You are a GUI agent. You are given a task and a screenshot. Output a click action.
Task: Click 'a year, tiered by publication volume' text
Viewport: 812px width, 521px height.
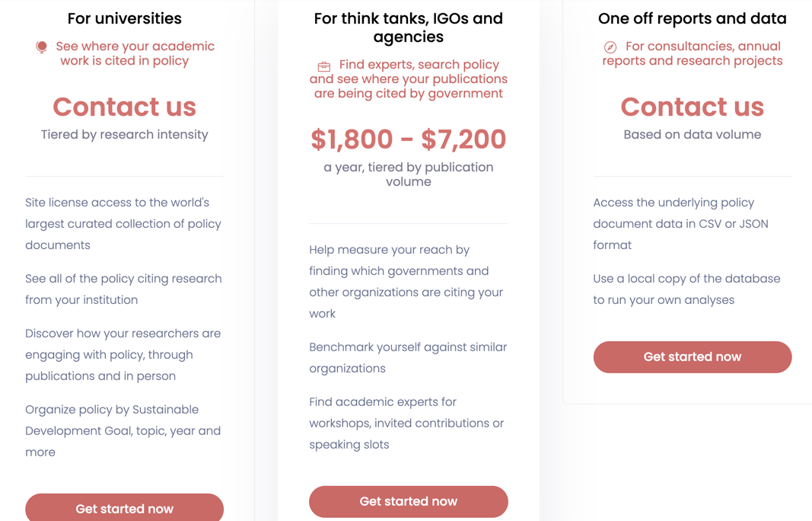tap(408, 174)
